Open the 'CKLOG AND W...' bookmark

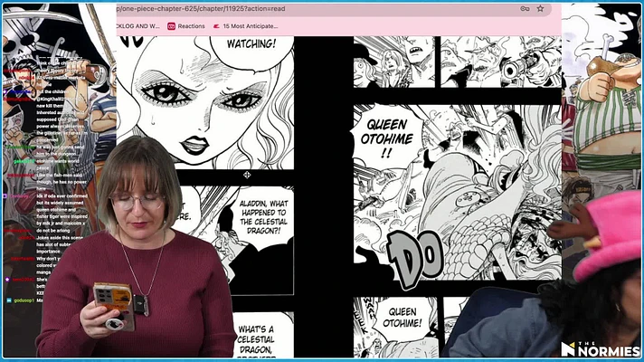[138, 26]
